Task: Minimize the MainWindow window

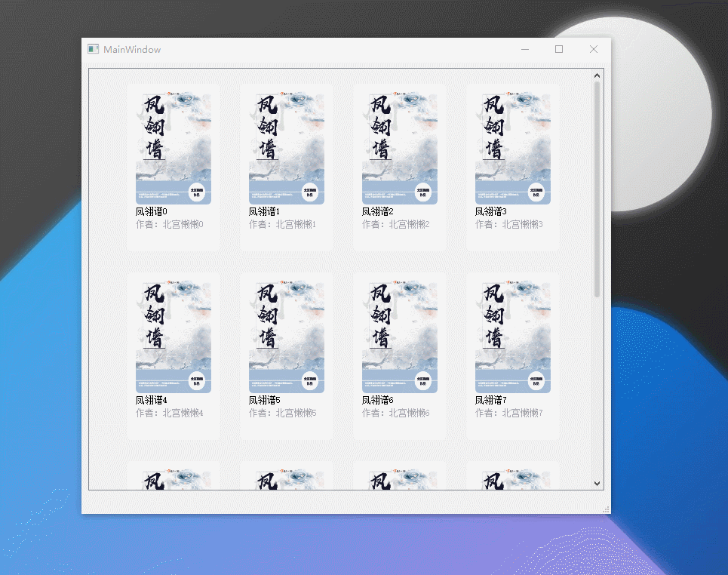Action: 525,49
